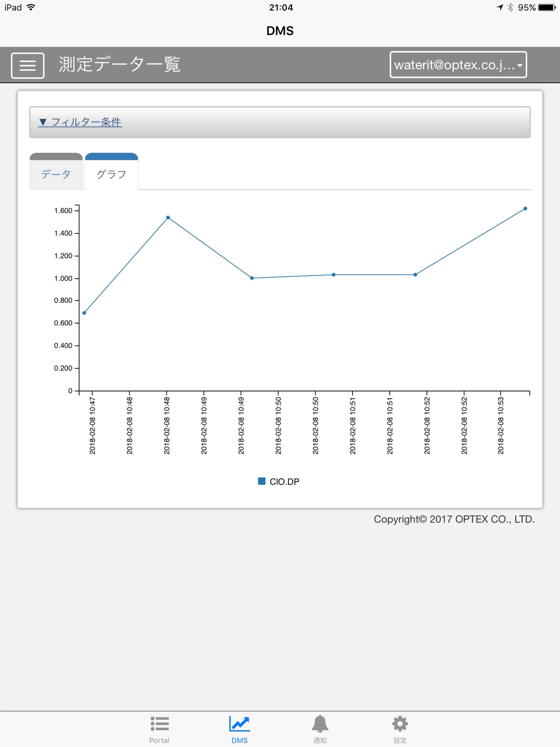Click the Copyright© 2017 OPTEX CO., LTD. text
This screenshot has height=747, width=560.
click(x=454, y=519)
